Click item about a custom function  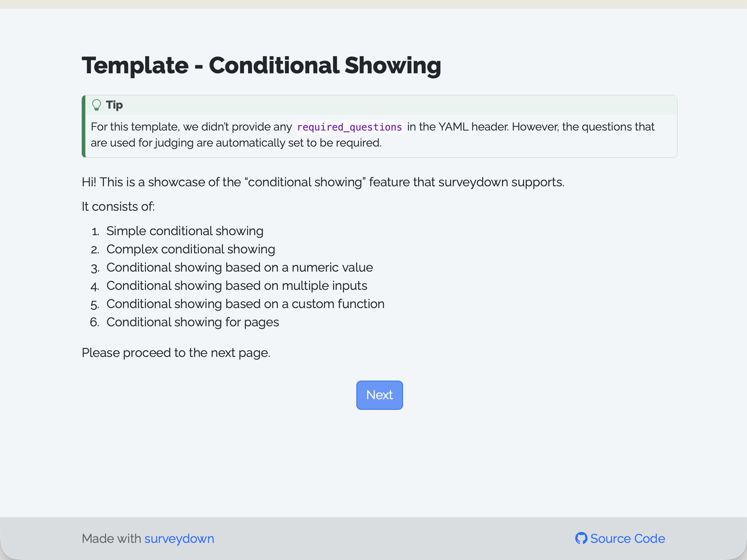click(x=245, y=304)
